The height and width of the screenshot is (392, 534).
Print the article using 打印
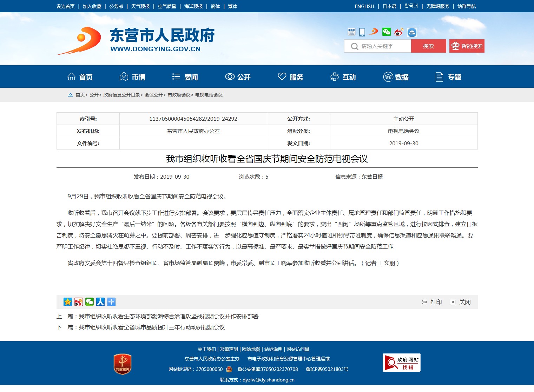click(432, 302)
